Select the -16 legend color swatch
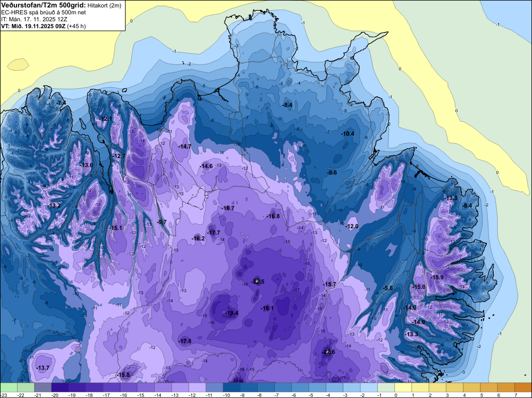Image resolution: width=532 pixels, height=398 pixels. click(129, 387)
